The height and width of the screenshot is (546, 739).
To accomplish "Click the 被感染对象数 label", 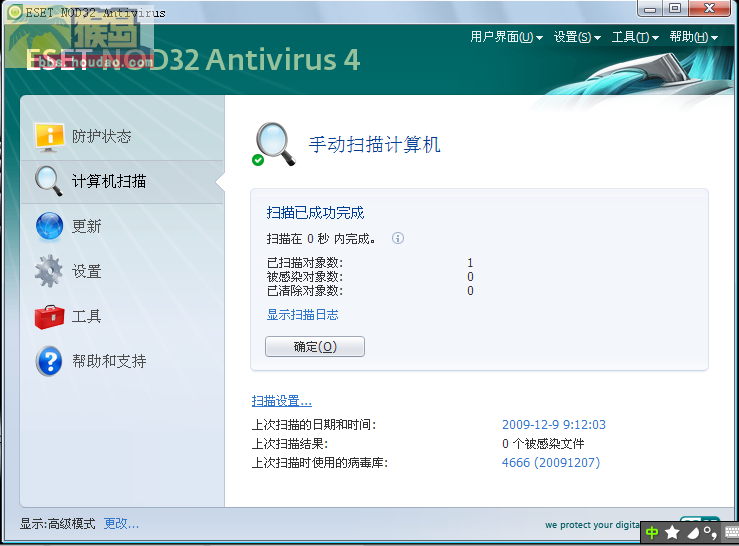I will coord(305,277).
